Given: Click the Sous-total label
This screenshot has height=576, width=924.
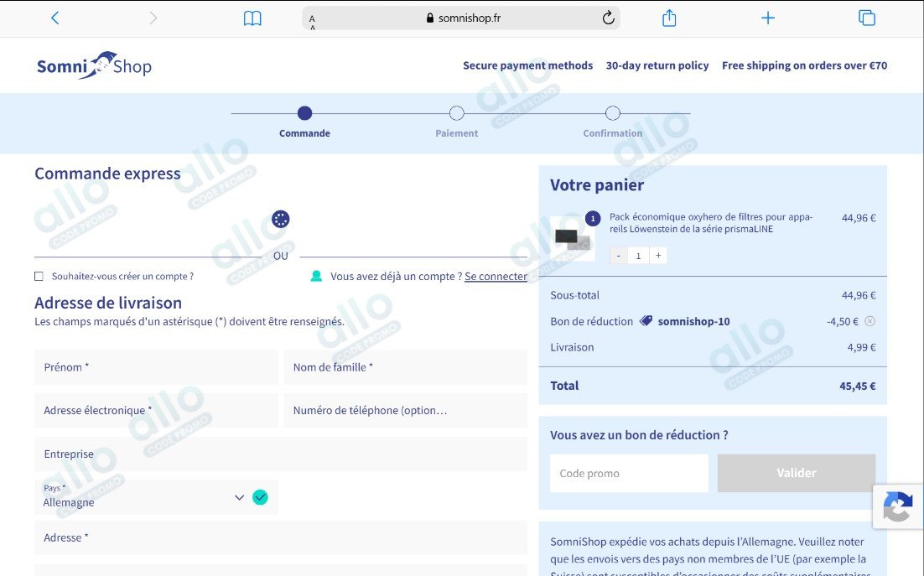Looking at the screenshot, I should 574,295.
